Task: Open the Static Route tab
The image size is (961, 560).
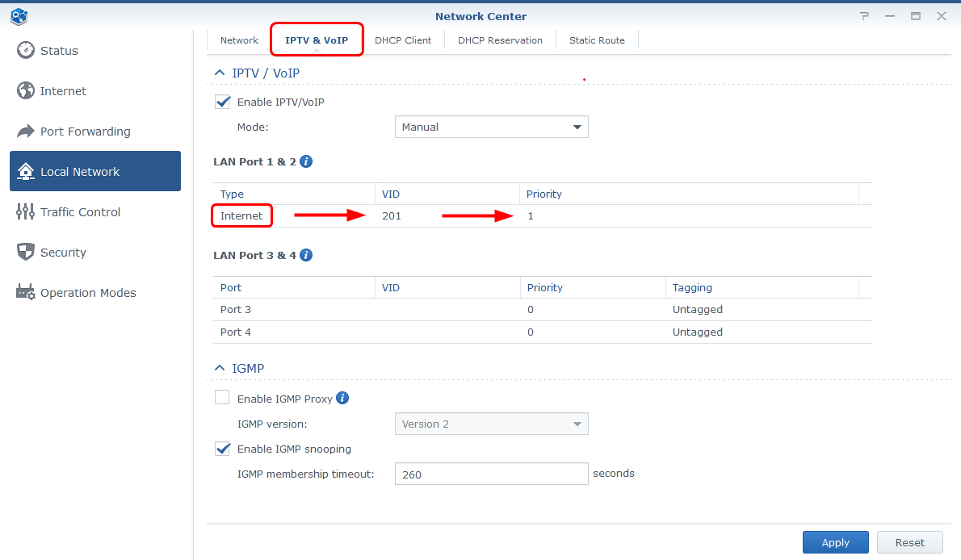Action: [x=597, y=39]
